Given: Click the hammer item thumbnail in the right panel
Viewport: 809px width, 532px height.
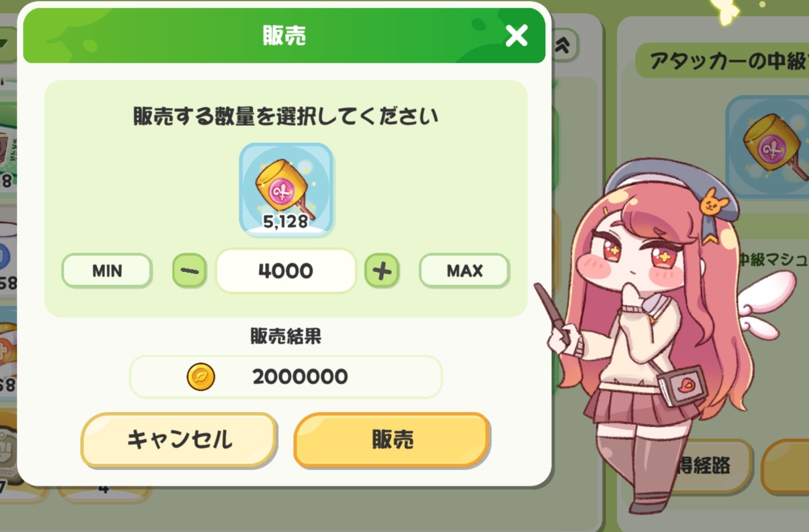Looking at the screenshot, I should tap(768, 147).
